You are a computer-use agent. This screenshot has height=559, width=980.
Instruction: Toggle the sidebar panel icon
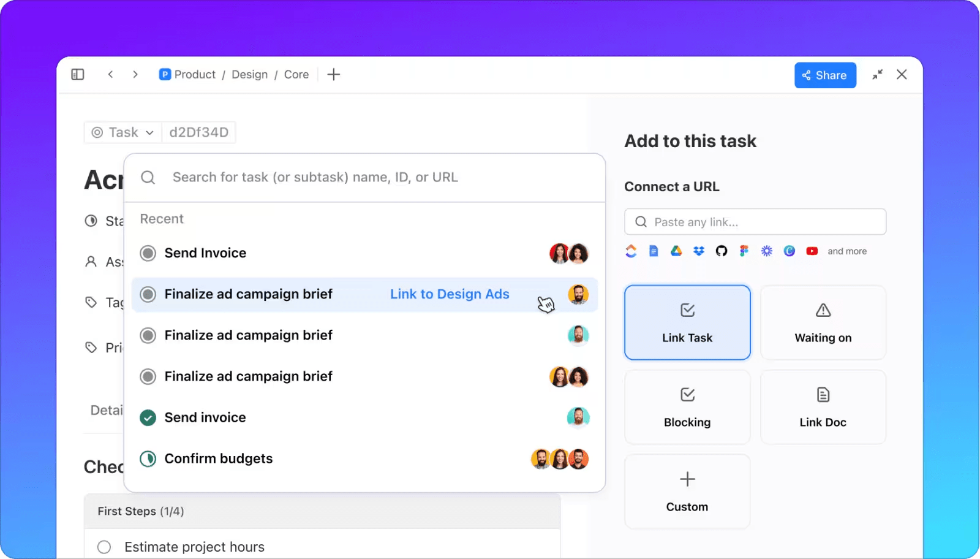[x=77, y=74]
